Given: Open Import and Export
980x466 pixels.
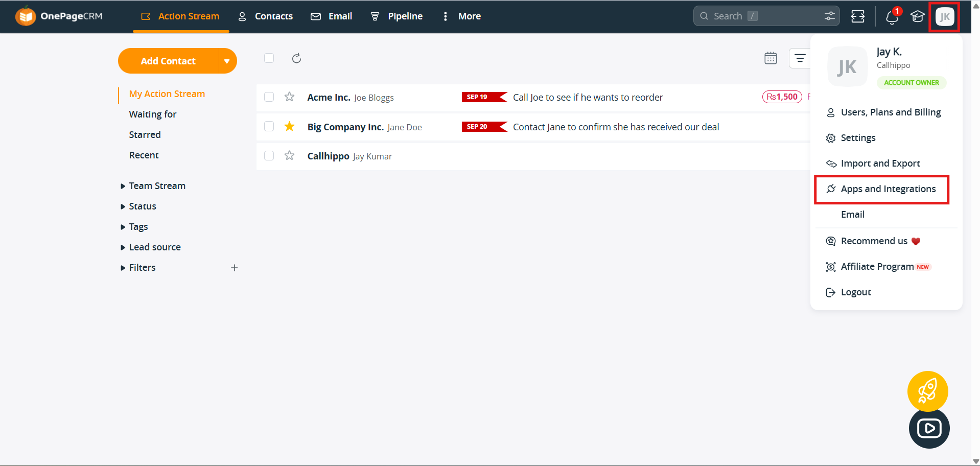Looking at the screenshot, I should pos(873,164).
